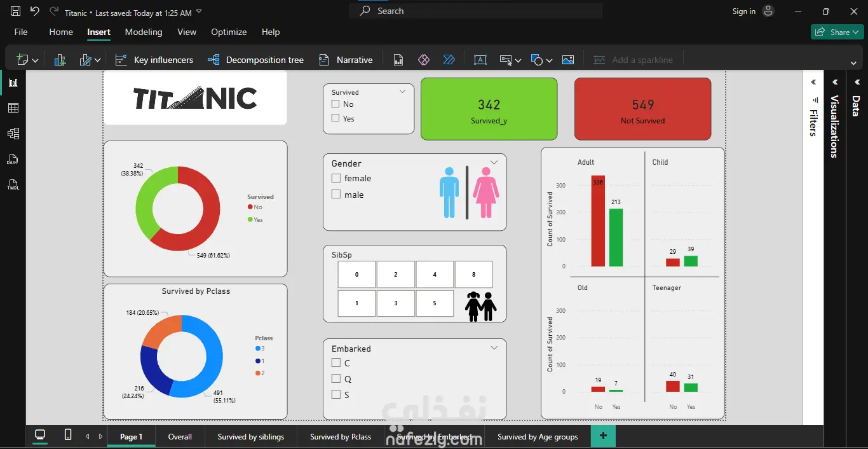Switch to the Optimize ribbon tab

pos(229,32)
